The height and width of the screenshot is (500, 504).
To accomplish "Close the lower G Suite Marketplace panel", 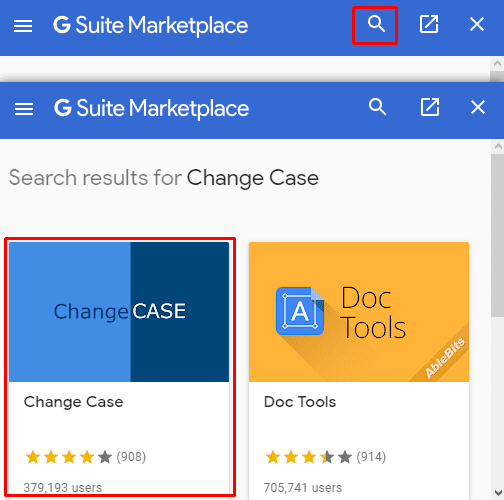I will pos(478,107).
